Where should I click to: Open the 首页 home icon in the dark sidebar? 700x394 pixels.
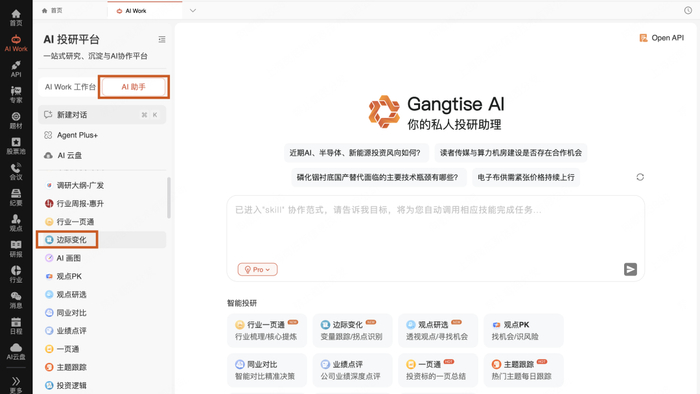[x=16, y=18]
